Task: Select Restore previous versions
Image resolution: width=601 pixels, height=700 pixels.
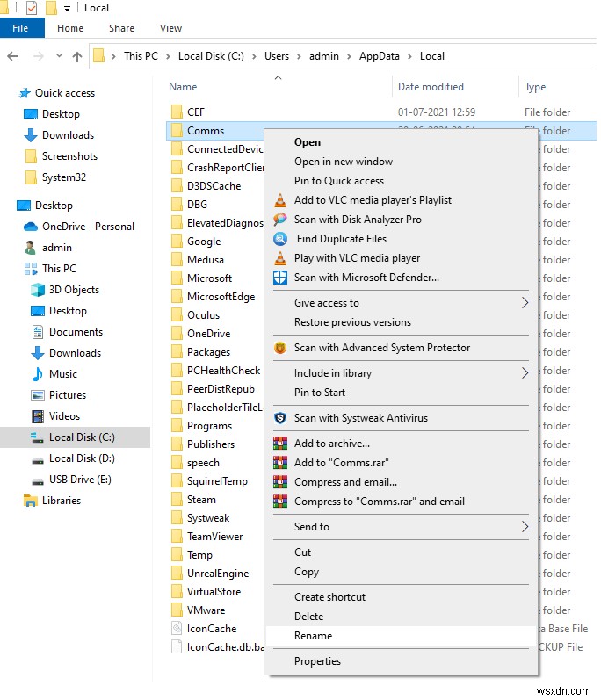Action: pyautogui.click(x=401, y=322)
